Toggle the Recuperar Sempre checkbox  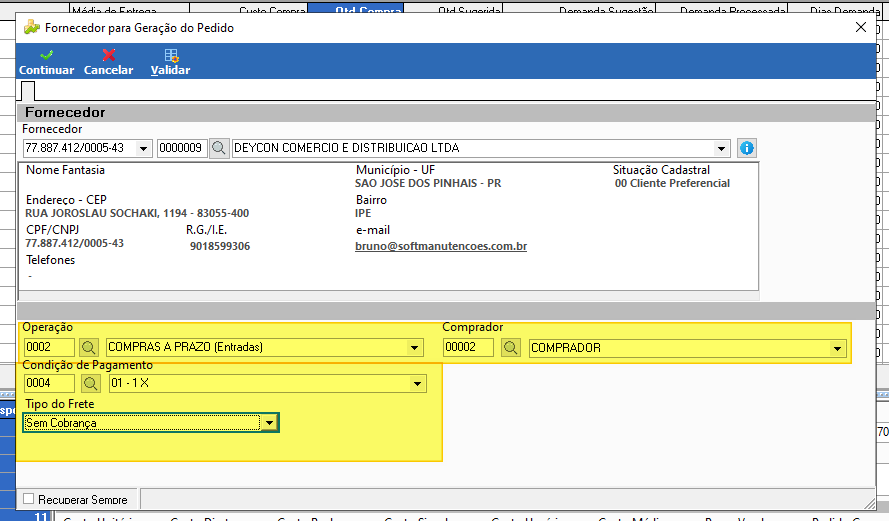[28, 499]
